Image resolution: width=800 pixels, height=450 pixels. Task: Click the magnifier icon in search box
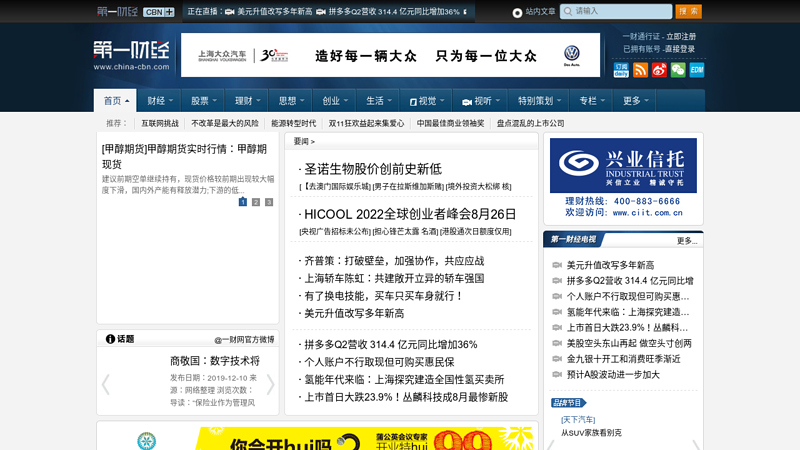(568, 11)
